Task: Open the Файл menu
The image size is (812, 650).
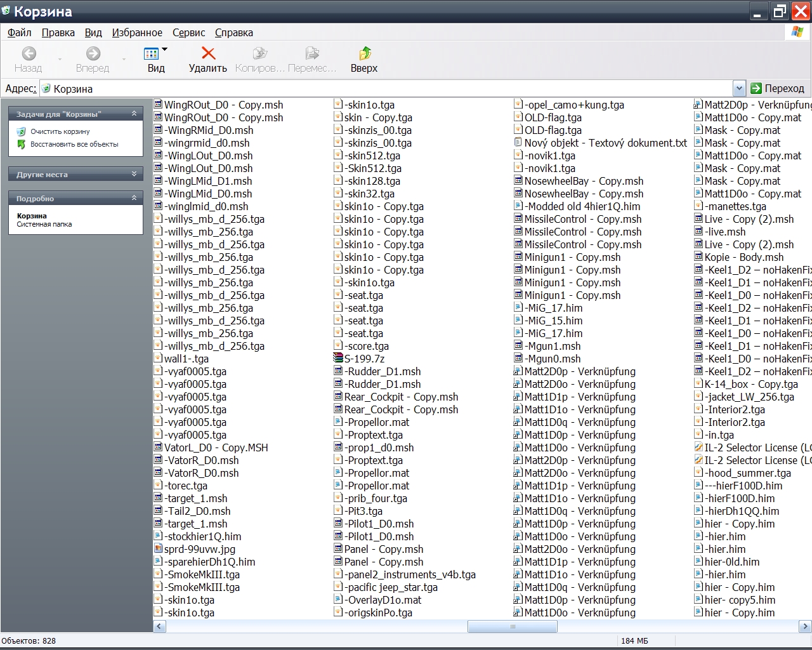Action: 20,32
